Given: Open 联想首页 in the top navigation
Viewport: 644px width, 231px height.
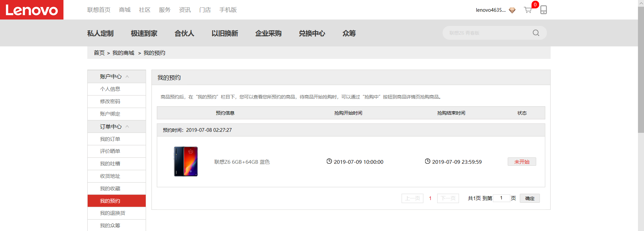Looking at the screenshot, I should (99, 10).
